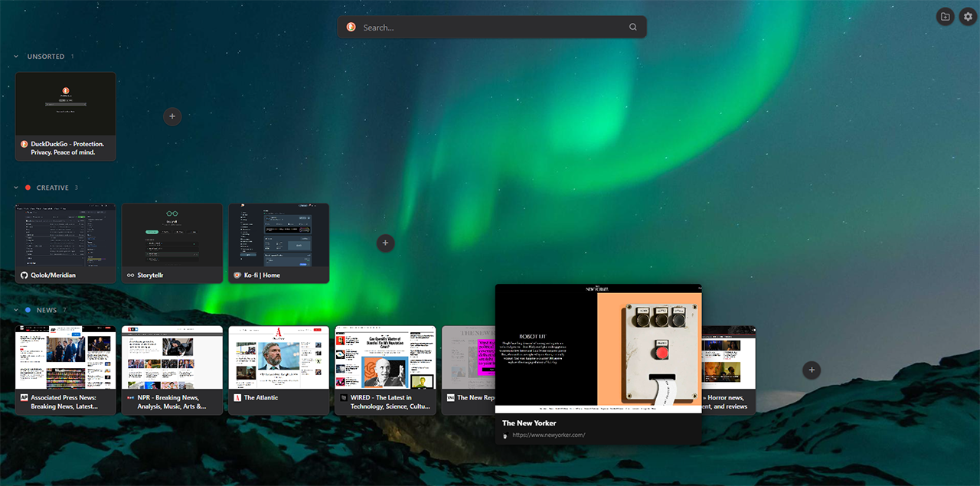Click the DuckDuckGo logo in the search bar

[351, 27]
